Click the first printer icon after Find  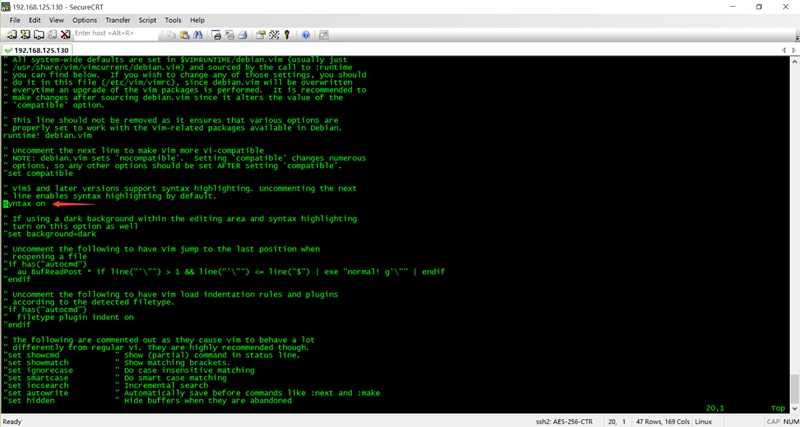(217, 35)
